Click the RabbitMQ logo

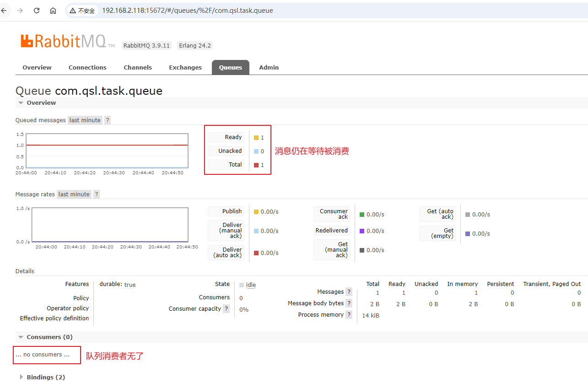tap(67, 41)
